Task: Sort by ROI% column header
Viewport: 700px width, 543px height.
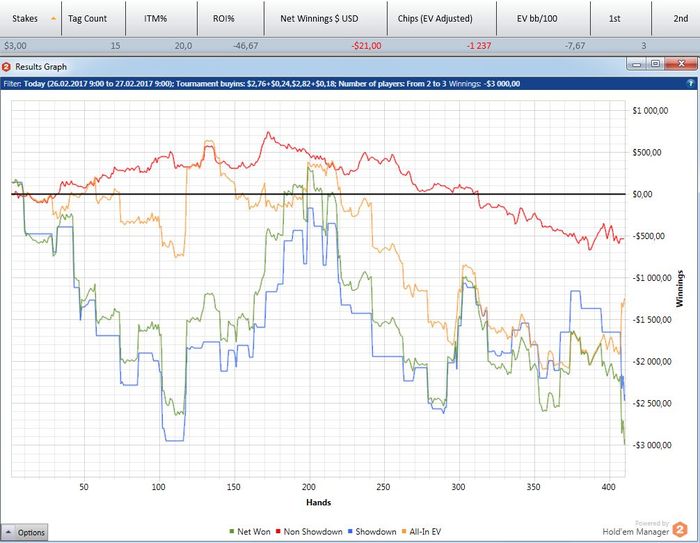Action: tap(230, 18)
